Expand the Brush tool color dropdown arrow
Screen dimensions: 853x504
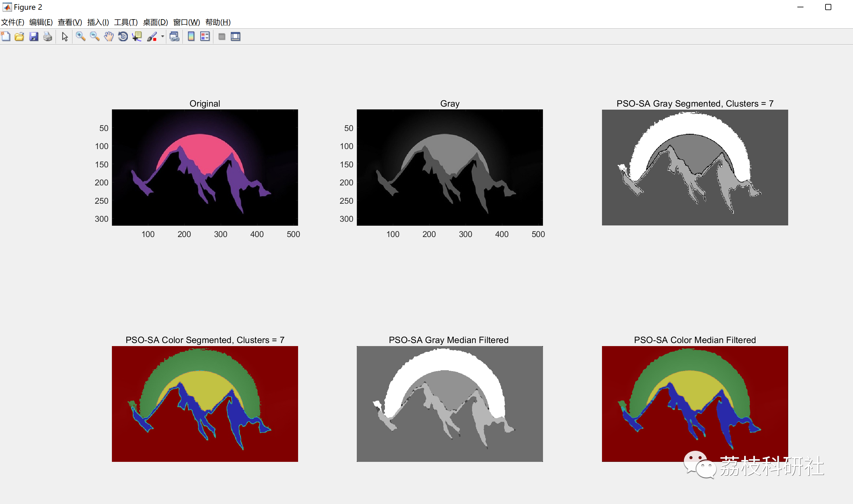(162, 37)
